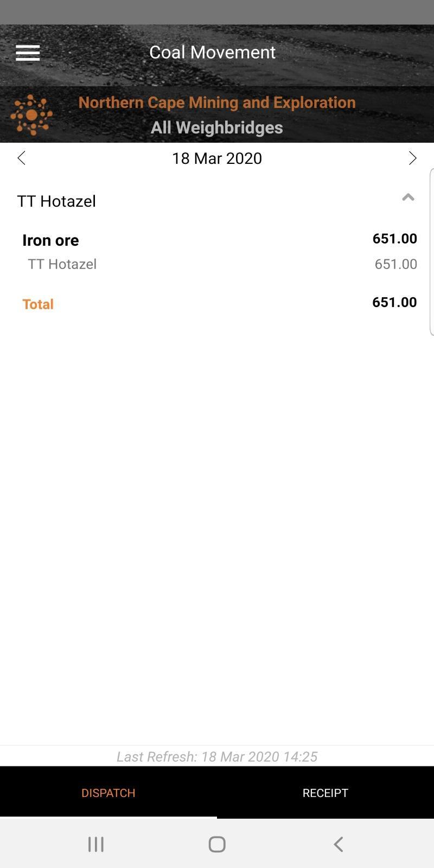
Task: Tap the TT Hotazel section header
Action: tap(217, 201)
